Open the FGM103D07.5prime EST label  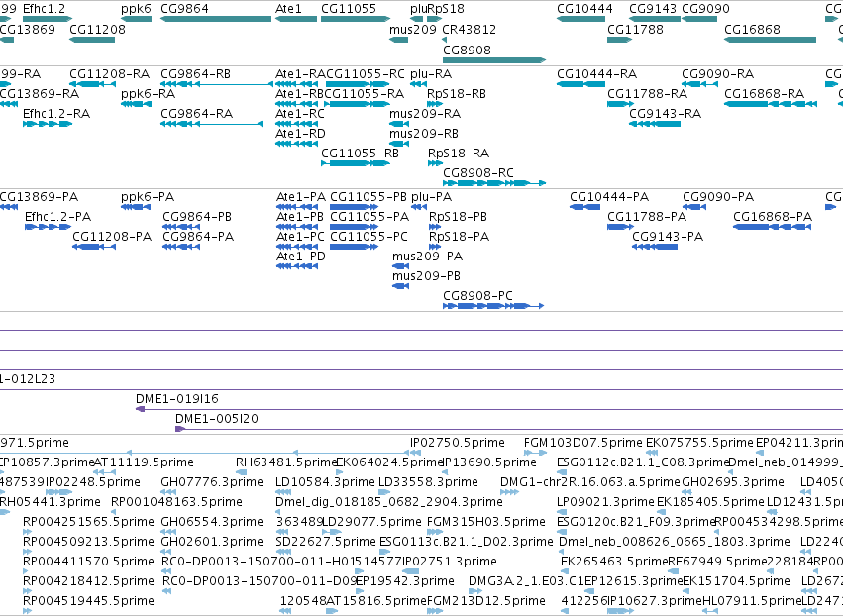click(x=583, y=443)
